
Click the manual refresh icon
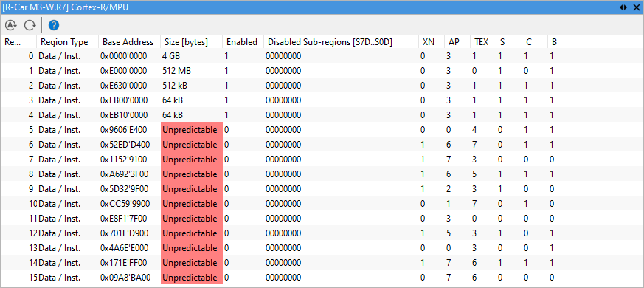click(30, 25)
